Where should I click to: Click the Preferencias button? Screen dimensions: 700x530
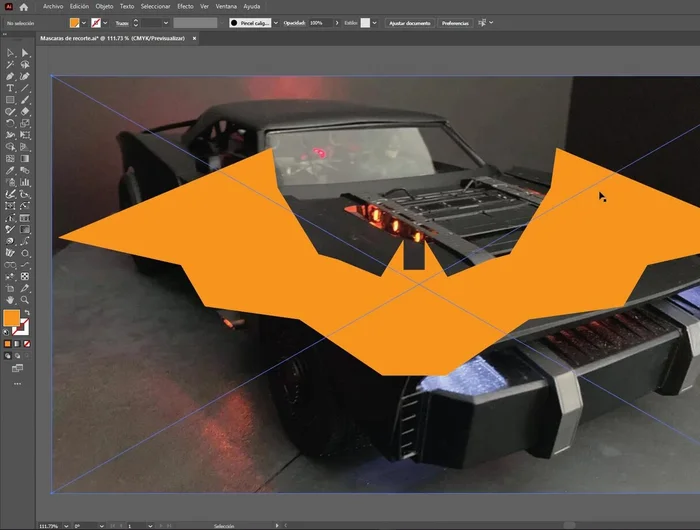(x=454, y=22)
